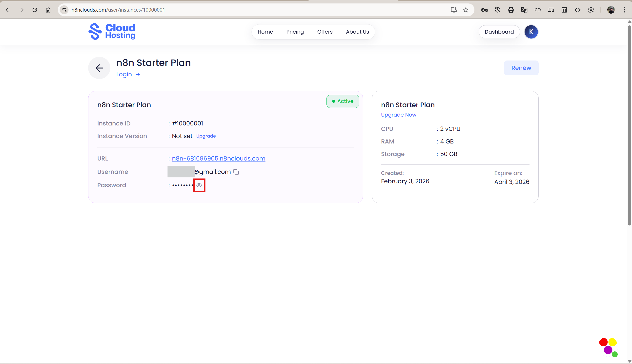The height and width of the screenshot is (364, 632).
Task: Open the About Us nav item
Action: pos(357,32)
